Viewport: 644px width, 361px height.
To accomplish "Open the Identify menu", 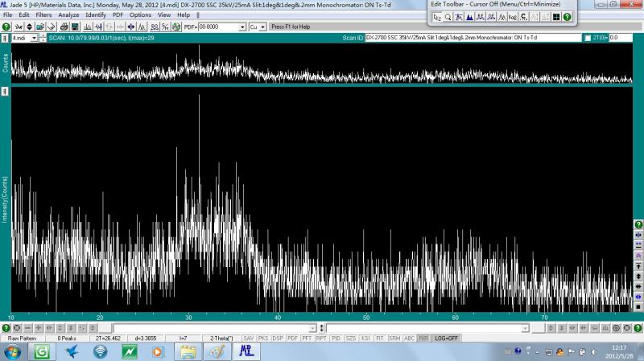I will click(96, 15).
